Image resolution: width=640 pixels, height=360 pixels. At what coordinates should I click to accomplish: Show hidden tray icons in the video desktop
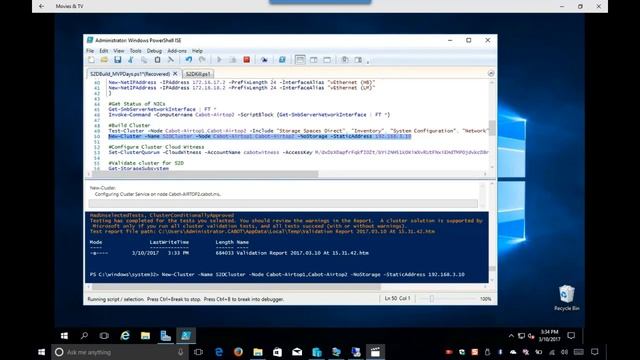click(x=511, y=336)
